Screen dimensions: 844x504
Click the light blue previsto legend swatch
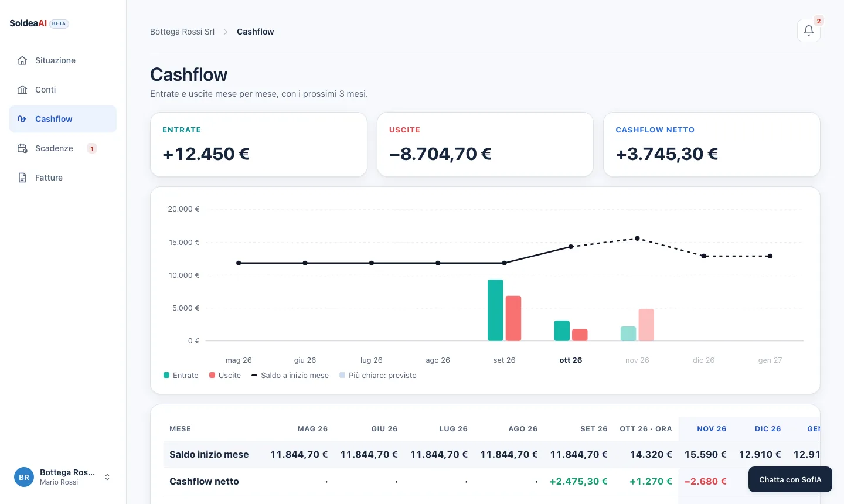[x=342, y=375]
